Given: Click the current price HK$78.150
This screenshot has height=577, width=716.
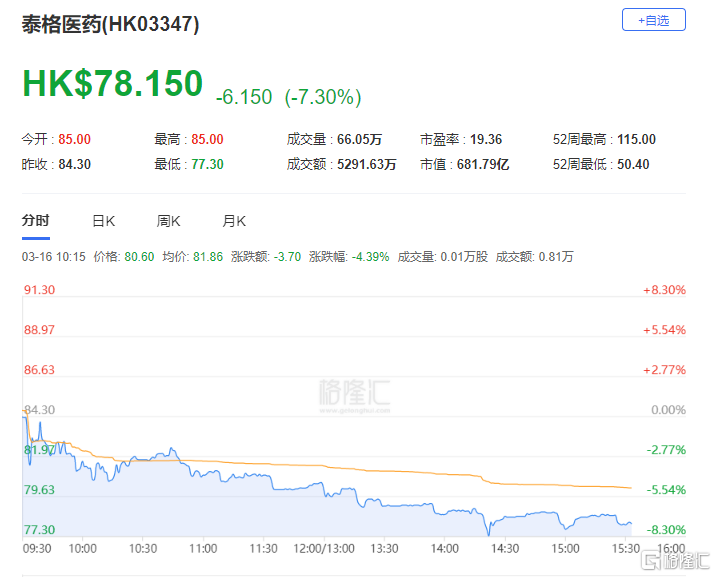Looking at the screenshot, I should coord(112,83).
